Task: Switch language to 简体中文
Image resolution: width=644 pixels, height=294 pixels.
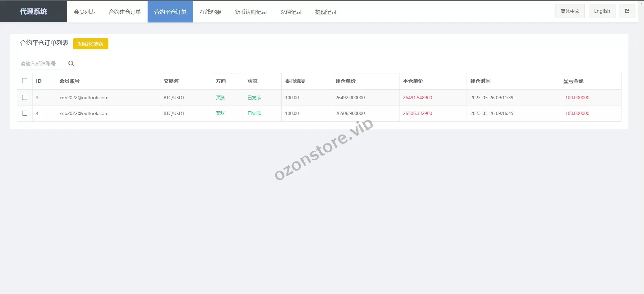Action: (x=570, y=11)
